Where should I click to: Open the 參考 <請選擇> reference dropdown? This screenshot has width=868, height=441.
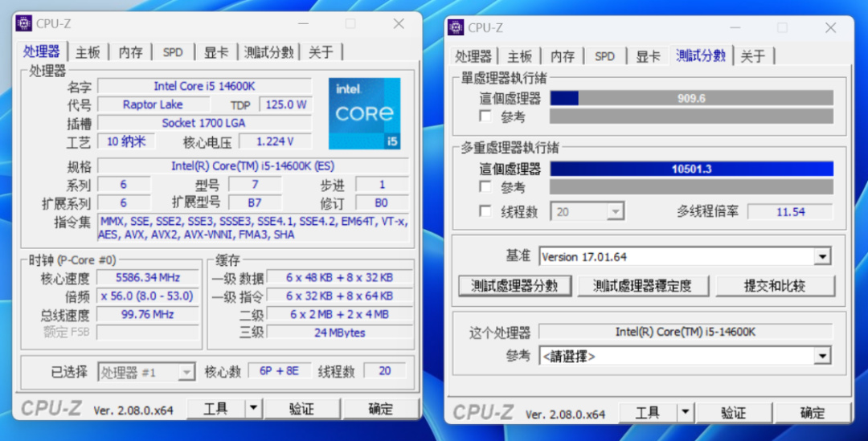click(x=823, y=356)
